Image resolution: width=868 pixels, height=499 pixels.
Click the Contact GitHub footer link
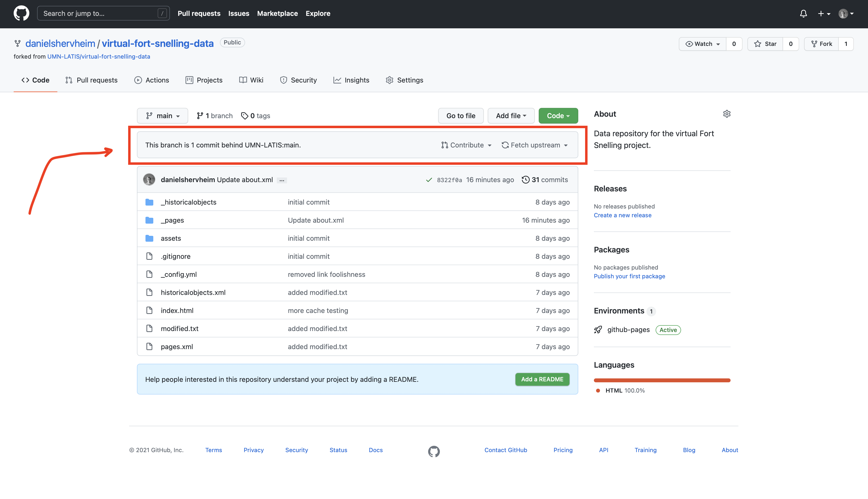point(506,450)
